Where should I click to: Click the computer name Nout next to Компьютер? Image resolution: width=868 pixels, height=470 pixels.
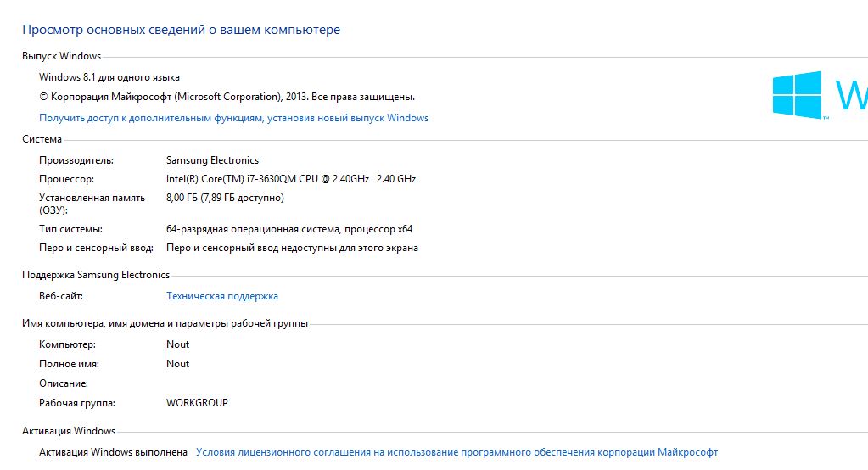point(177,344)
